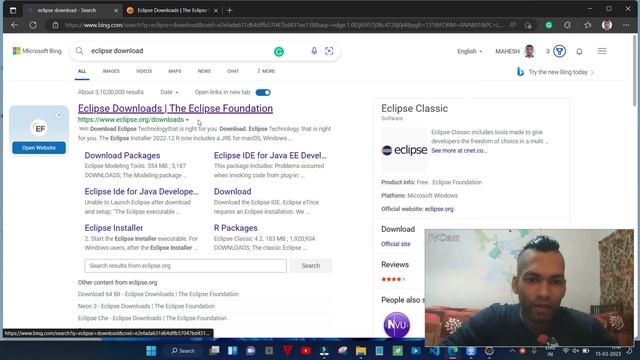Open the Download sublink

[233, 191]
